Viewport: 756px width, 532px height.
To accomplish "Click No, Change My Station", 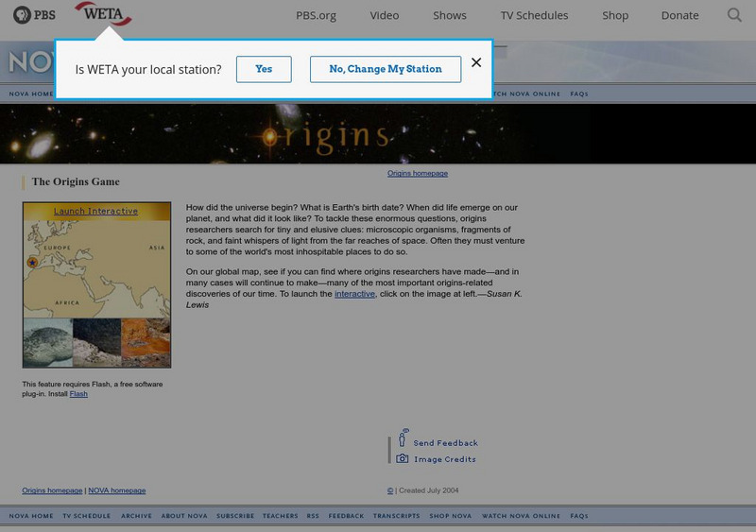I will point(386,69).
